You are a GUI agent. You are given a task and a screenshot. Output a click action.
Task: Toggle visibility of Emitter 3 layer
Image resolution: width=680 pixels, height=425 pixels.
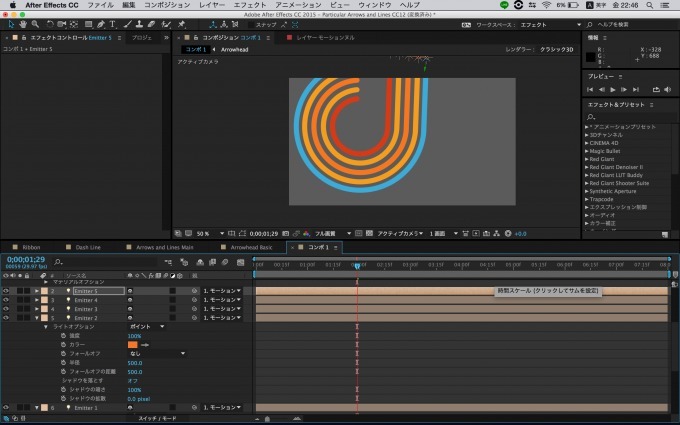(x=6, y=309)
